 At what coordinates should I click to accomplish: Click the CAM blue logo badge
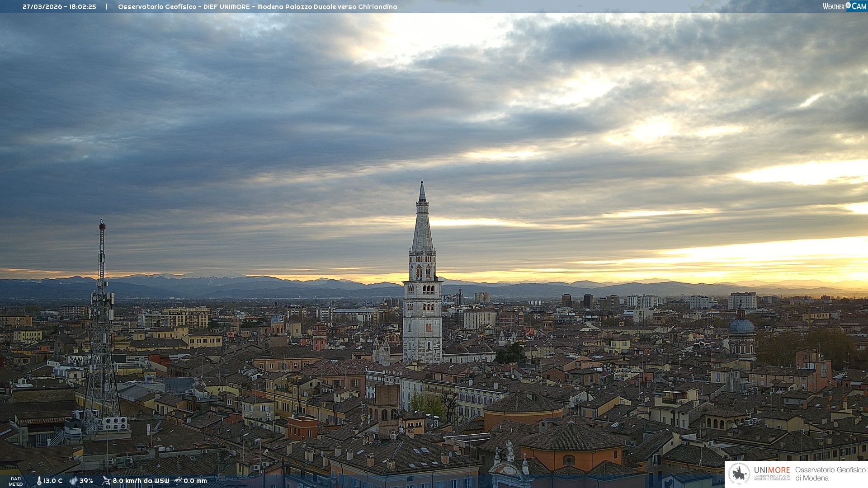tap(859, 6)
